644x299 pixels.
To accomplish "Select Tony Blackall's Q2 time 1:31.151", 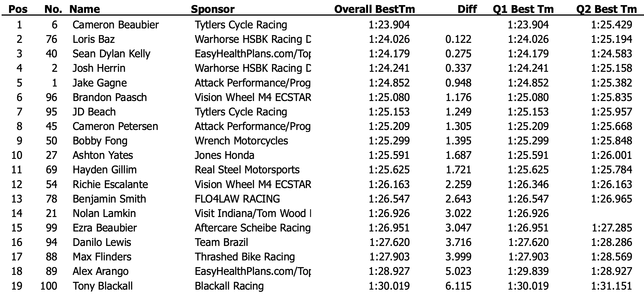I will 612,286.
